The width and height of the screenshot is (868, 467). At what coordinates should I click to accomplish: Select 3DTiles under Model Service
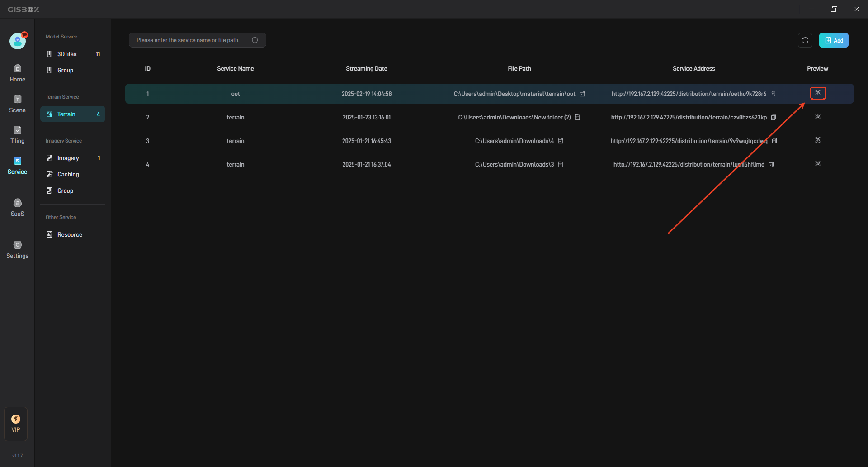pos(67,54)
